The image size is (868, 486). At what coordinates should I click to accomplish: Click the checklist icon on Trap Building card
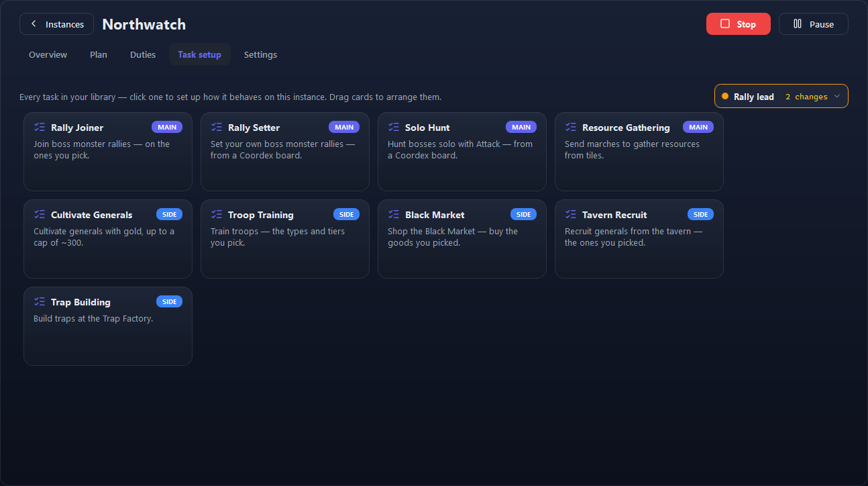40,301
